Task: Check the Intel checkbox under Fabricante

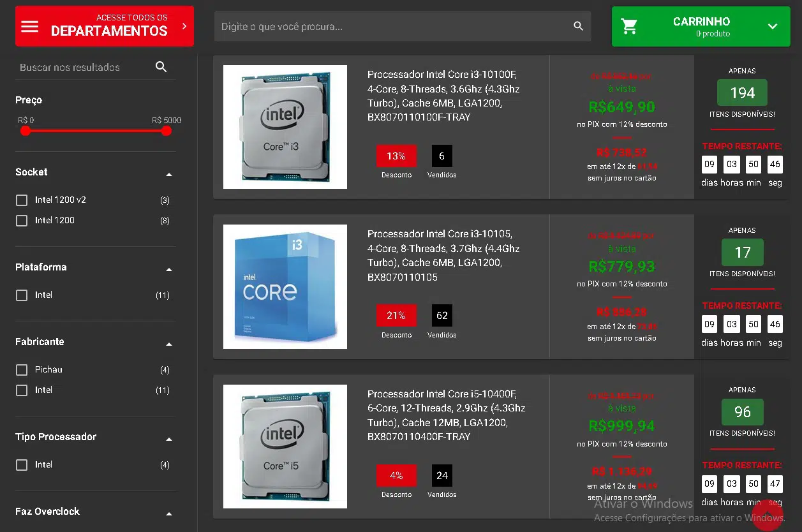Action: tap(22, 390)
